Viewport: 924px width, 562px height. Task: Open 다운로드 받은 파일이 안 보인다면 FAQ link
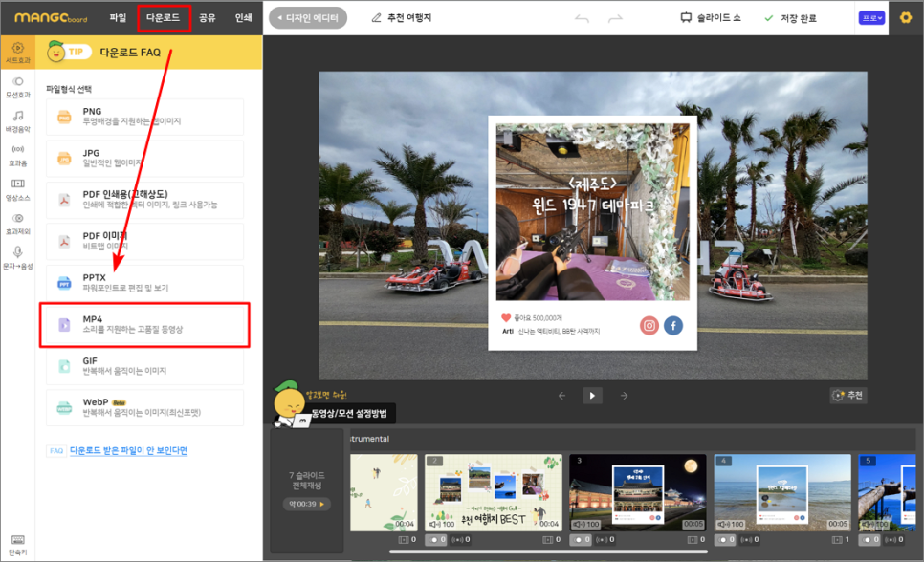tap(128, 451)
